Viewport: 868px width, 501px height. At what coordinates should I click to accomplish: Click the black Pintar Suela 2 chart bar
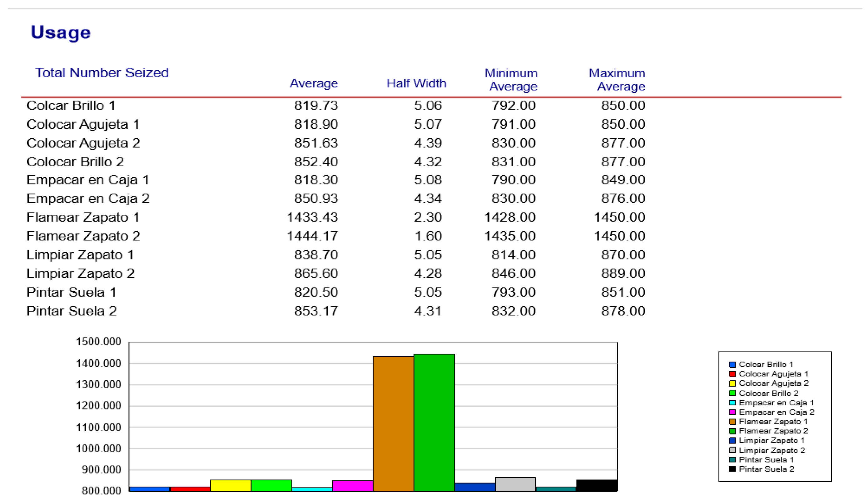(597, 485)
